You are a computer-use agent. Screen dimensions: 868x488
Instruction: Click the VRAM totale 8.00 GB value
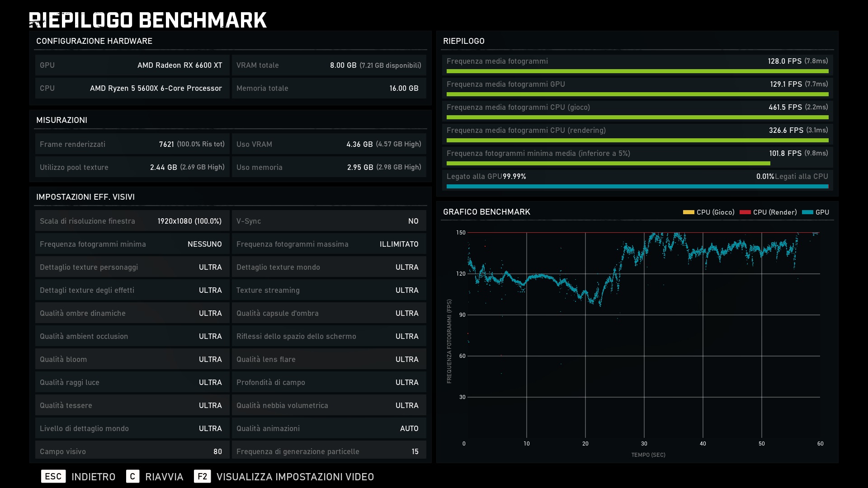343,65
